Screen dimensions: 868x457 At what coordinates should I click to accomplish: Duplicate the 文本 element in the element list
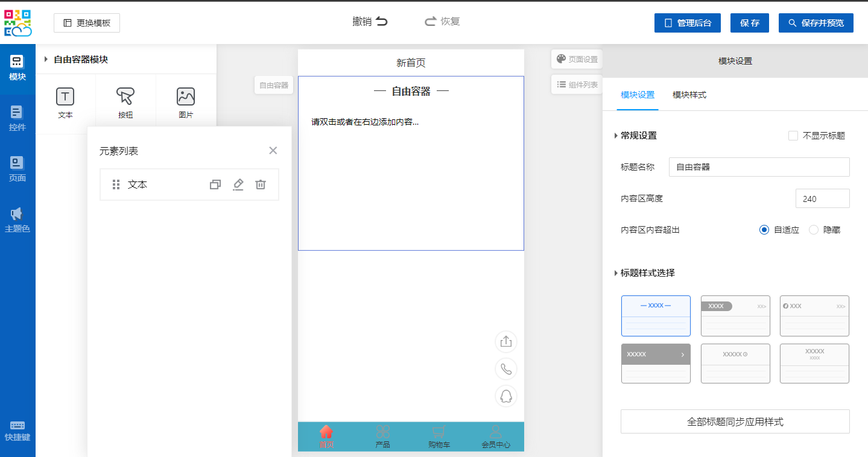pyautogui.click(x=215, y=184)
